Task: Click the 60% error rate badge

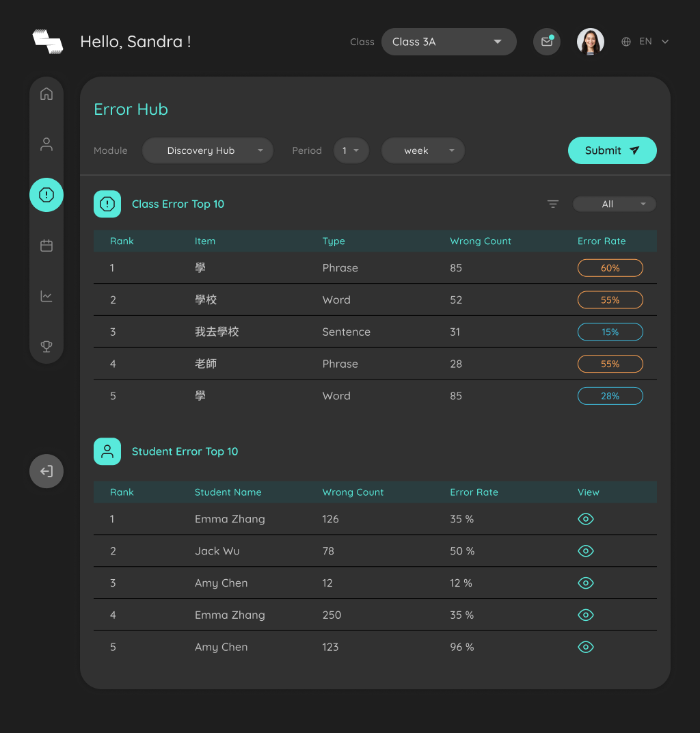Action: coord(610,268)
